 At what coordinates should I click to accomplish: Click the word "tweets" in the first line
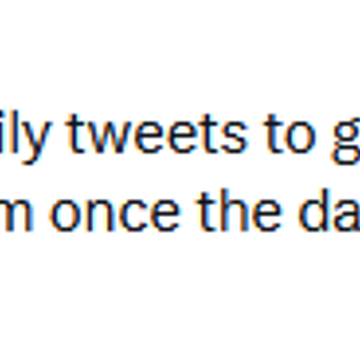tap(156, 134)
